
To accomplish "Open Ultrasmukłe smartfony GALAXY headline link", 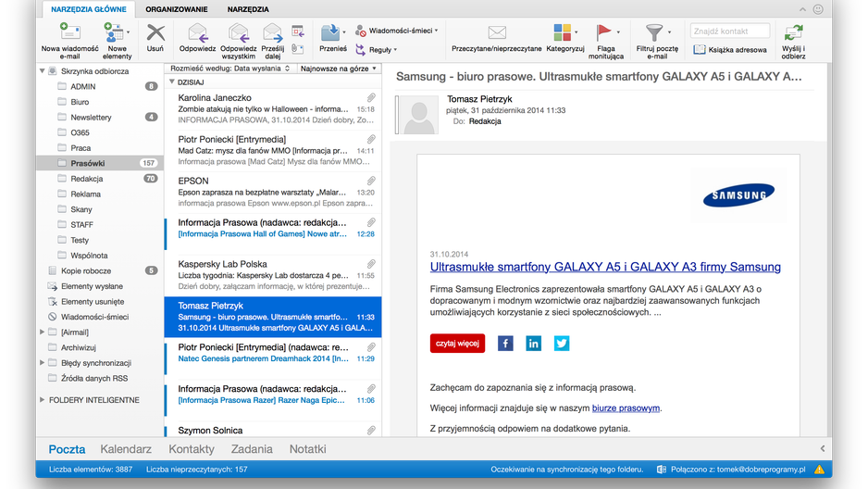I will coord(605,267).
